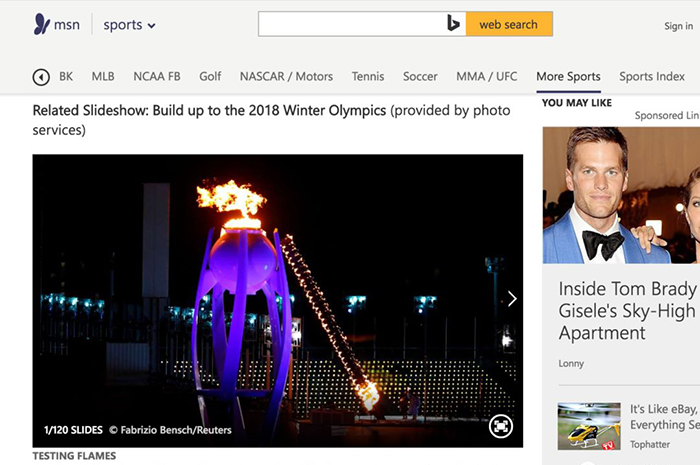Viewport: 700px width, 465px height.
Task: Open the MMA / UFC section
Action: [487, 77]
